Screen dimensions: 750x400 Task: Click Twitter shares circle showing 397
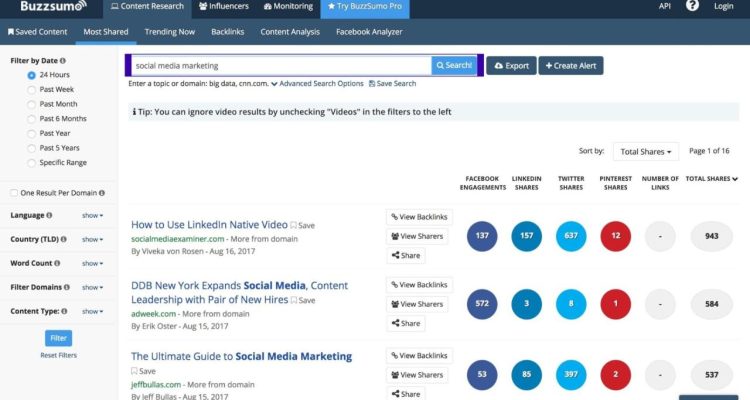point(571,375)
